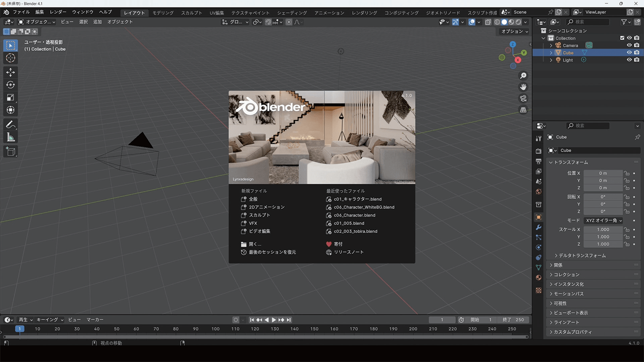Click 開く... on splash screen

point(251,244)
